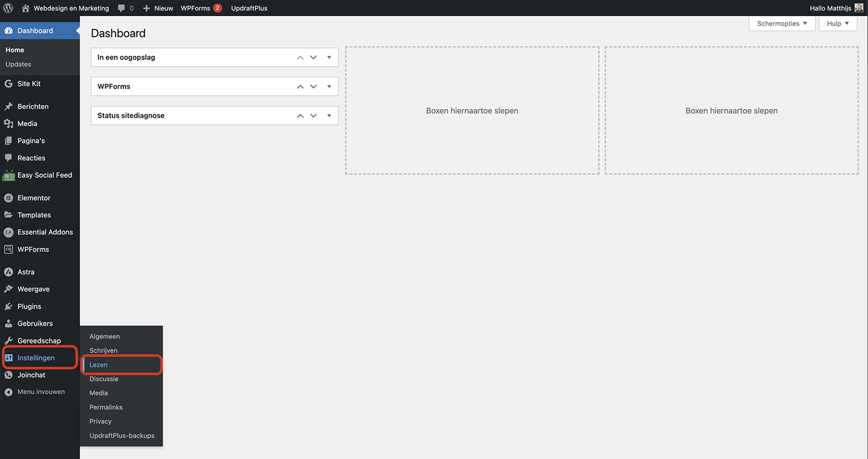This screenshot has height=459, width=868.
Task: Select the Astra theme icon
Action: point(9,272)
